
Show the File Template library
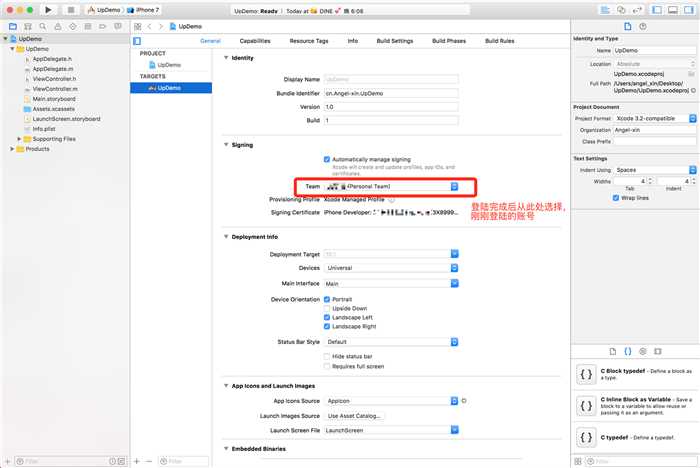click(613, 351)
